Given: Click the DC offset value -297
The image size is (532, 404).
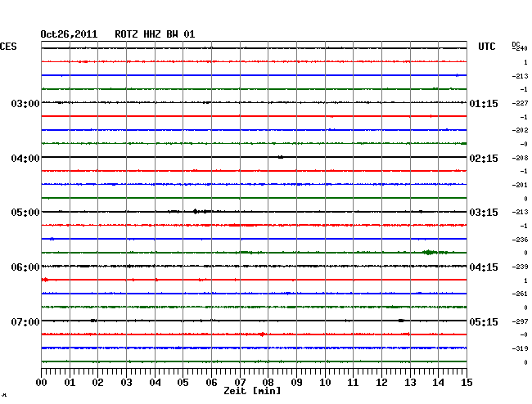Looking at the screenshot, I should click(x=520, y=321).
